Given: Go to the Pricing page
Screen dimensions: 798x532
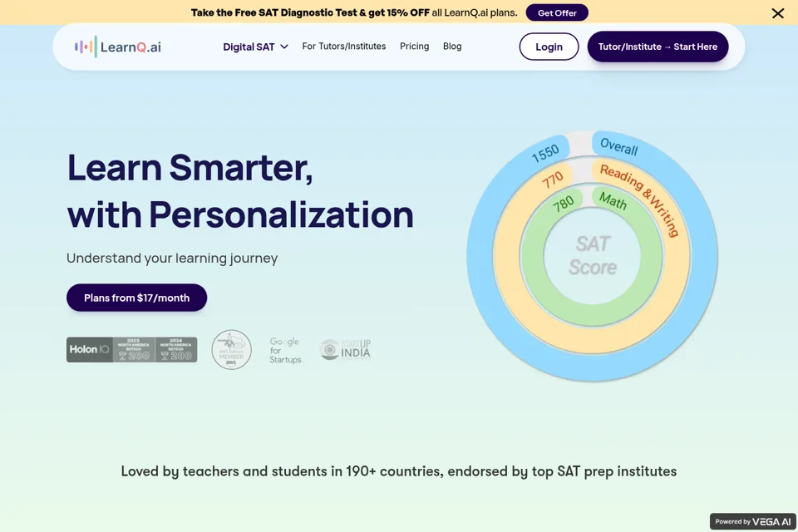Looking at the screenshot, I should [414, 47].
